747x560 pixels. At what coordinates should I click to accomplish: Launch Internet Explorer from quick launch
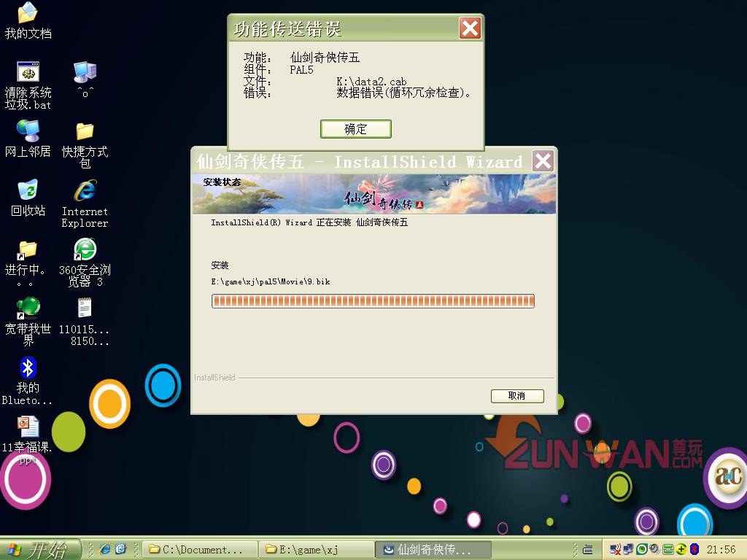point(105,550)
